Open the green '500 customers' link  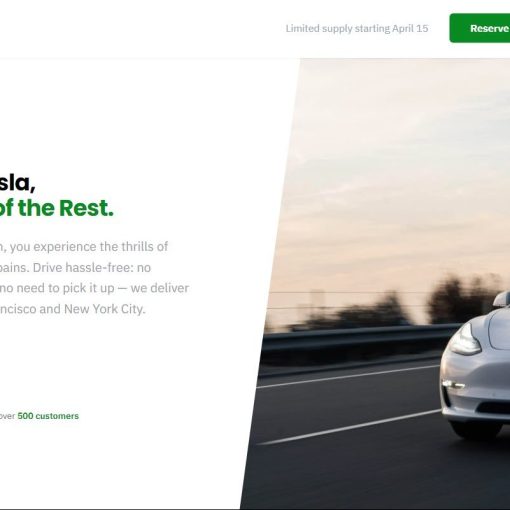click(x=48, y=416)
